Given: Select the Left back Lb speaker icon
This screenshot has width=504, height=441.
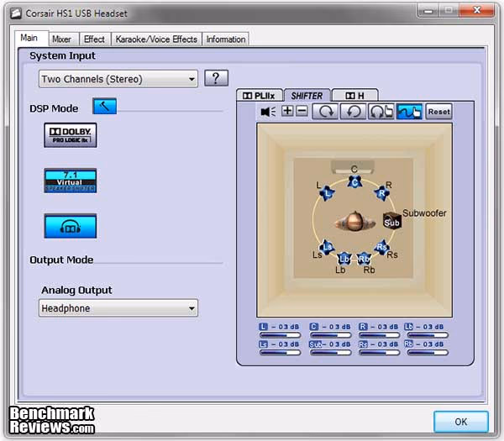Looking at the screenshot, I should 344,259.
